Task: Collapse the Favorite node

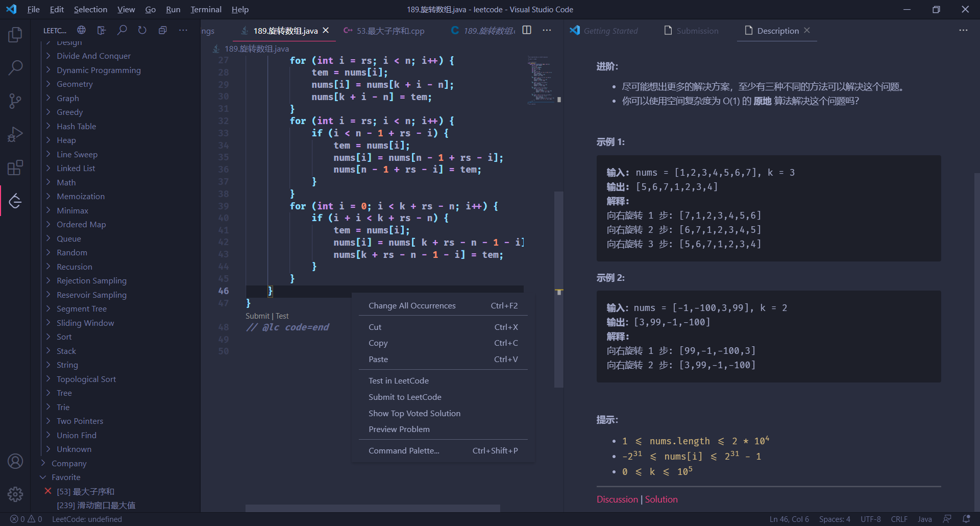Action: 66,477
